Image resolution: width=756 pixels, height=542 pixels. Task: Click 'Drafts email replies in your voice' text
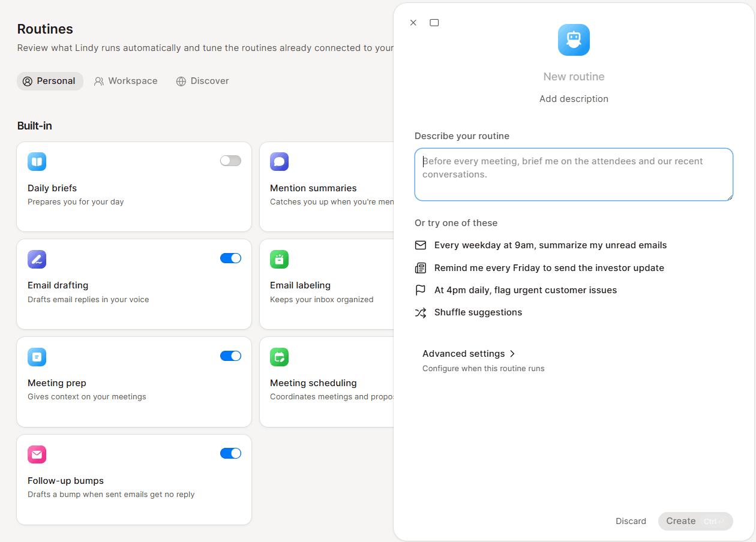pyautogui.click(x=88, y=300)
